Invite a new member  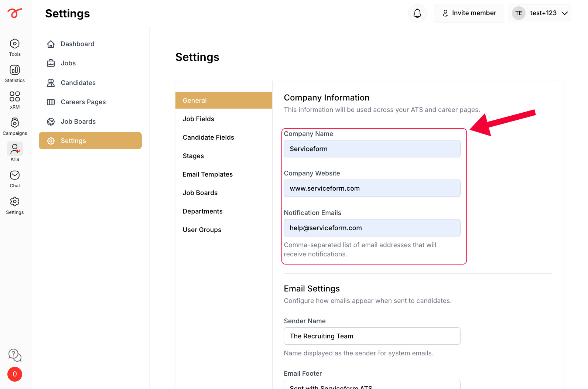coord(469,13)
